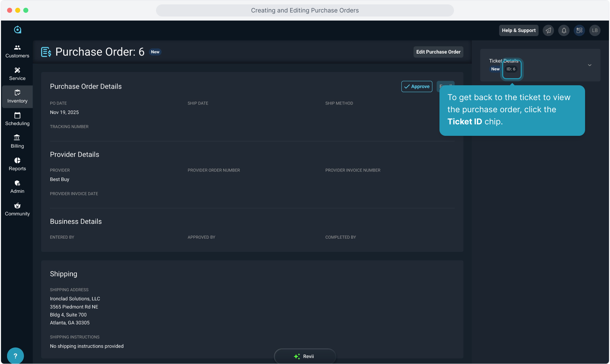Launch the Revii assistant
This screenshot has width=610, height=364.
(305, 356)
